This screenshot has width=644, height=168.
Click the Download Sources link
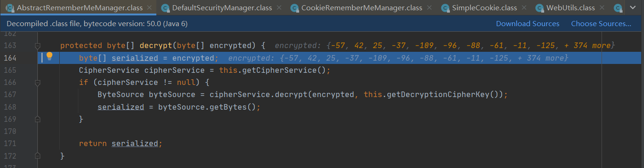point(527,24)
